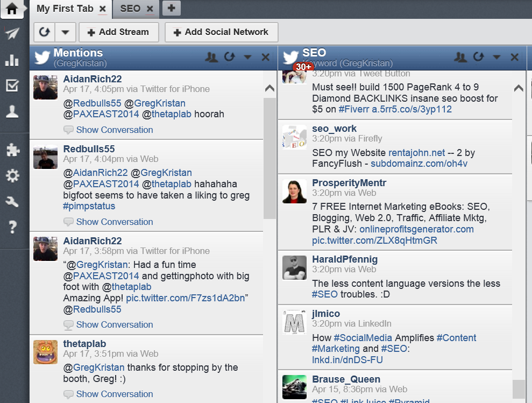Open the Help question mark icon
This screenshot has width=532, height=403.
tap(12, 227)
